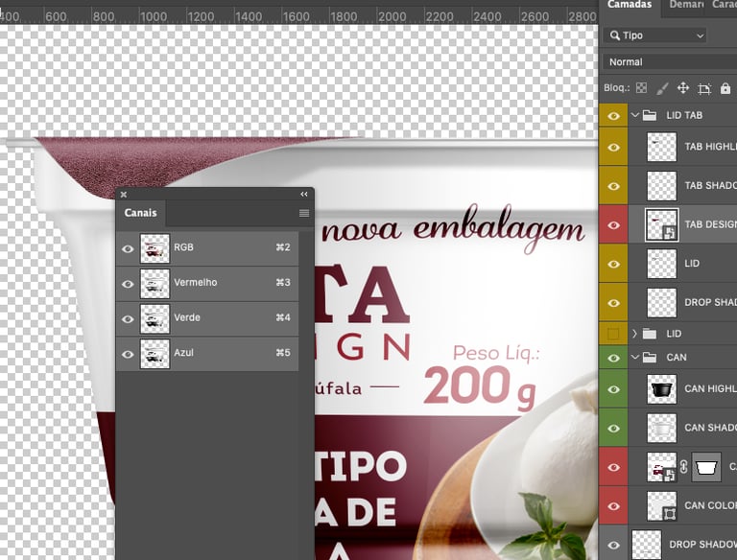This screenshot has width=737, height=560.
Task: Click the CAN group name
Action: coord(677,357)
